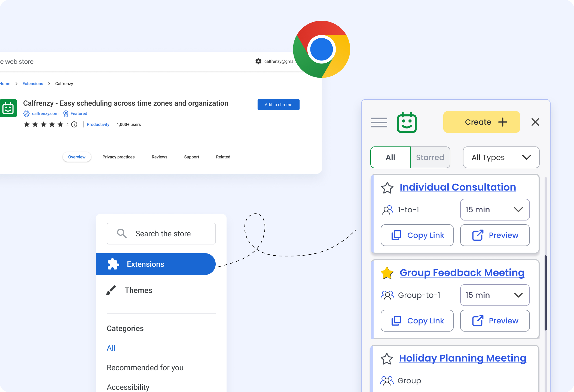Click external-link icon on Group Feedback Preview
Image resolution: width=574 pixels, height=392 pixels.
[x=478, y=321]
